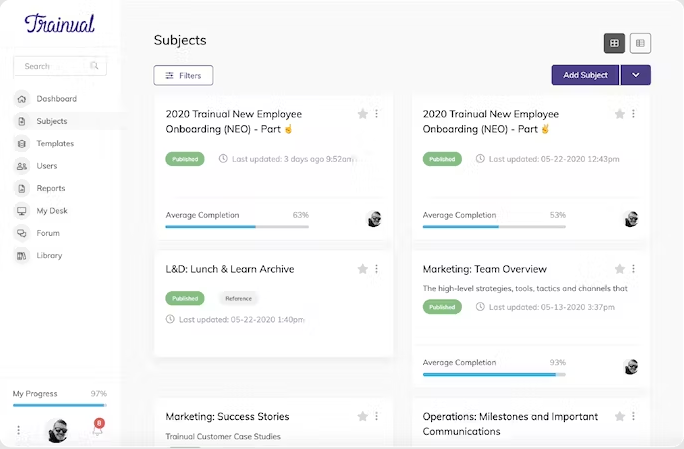This screenshot has height=449, width=684.
Task: Click the Search input field
Action: [x=60, y=66]
